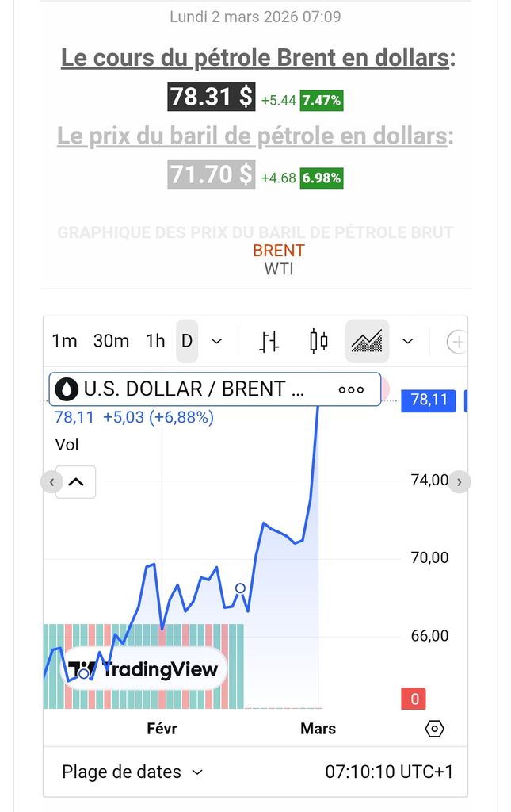Open the Plage de dates dropdown
The image size is (511, 812).
point(132,772)
